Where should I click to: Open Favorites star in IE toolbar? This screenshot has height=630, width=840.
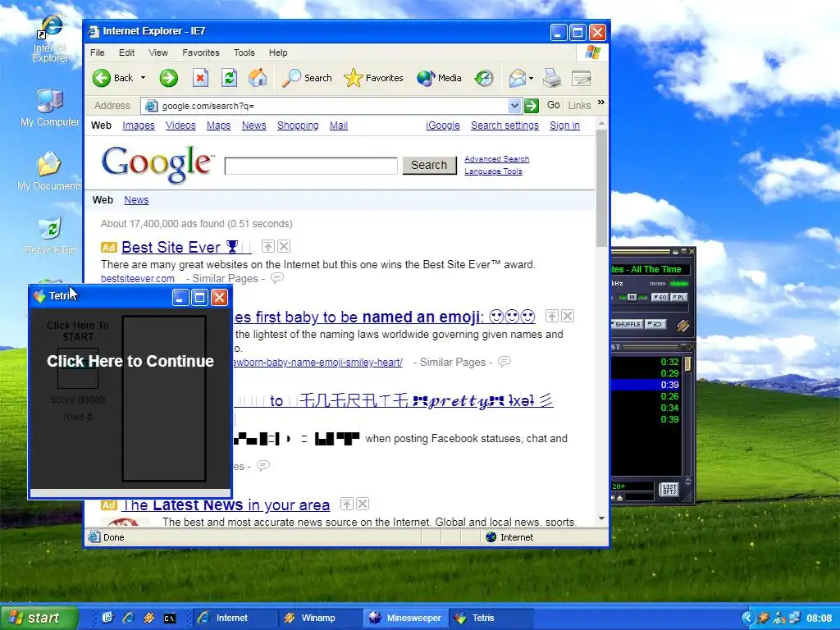point(373,78)
